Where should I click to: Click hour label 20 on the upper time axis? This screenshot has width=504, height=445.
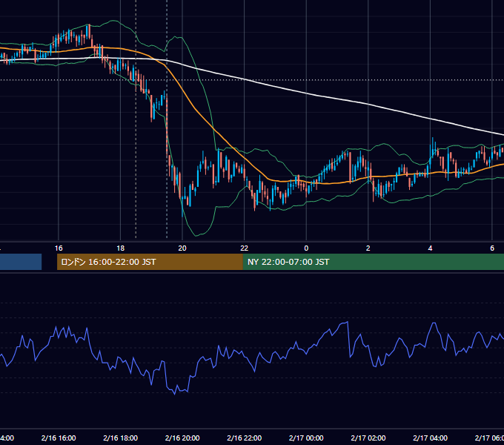182,248
